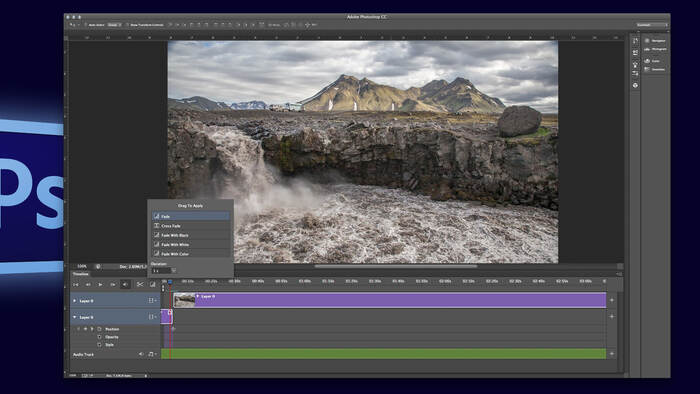The height and width of the screenshot is (394, 700).
Task: Click fourth sliders icon in panel strip
Action: click(x=635, y=74)
